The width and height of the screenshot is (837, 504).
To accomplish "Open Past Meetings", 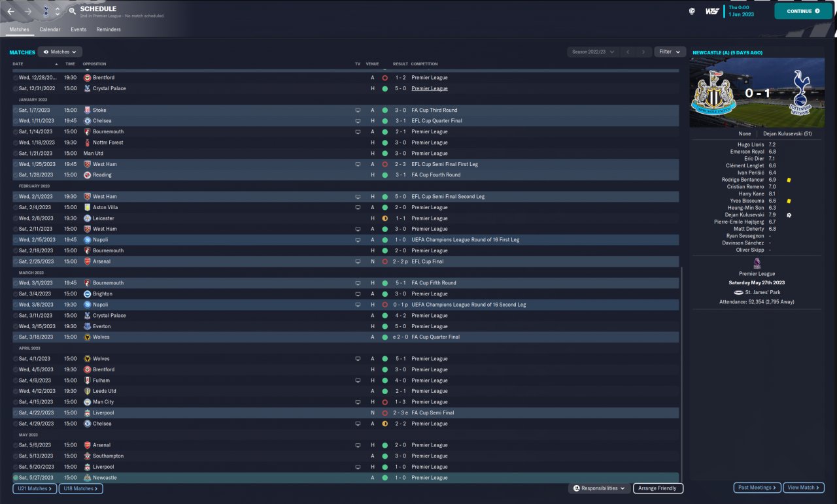I will [x=757, y=488].
